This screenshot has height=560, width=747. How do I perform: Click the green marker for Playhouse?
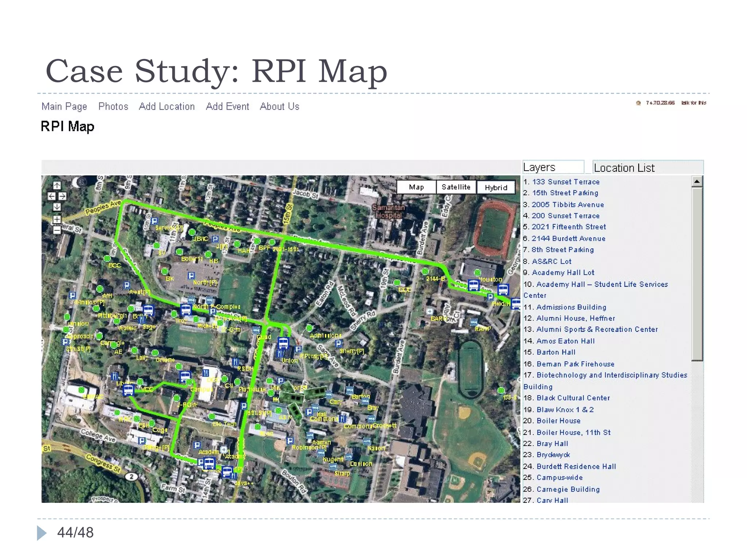(237, 382)
